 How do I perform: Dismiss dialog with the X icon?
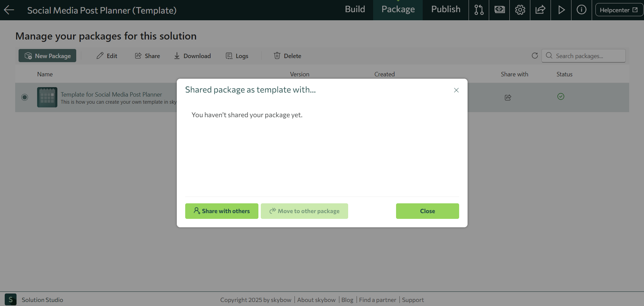pyautogui.click(x=456, y=90)
